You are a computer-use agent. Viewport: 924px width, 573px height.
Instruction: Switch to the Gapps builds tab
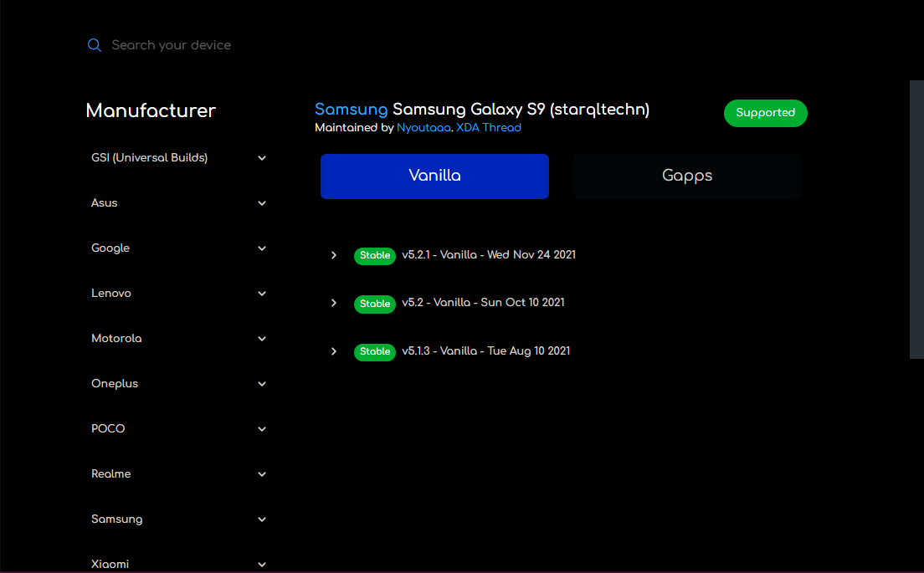point(687,176)
